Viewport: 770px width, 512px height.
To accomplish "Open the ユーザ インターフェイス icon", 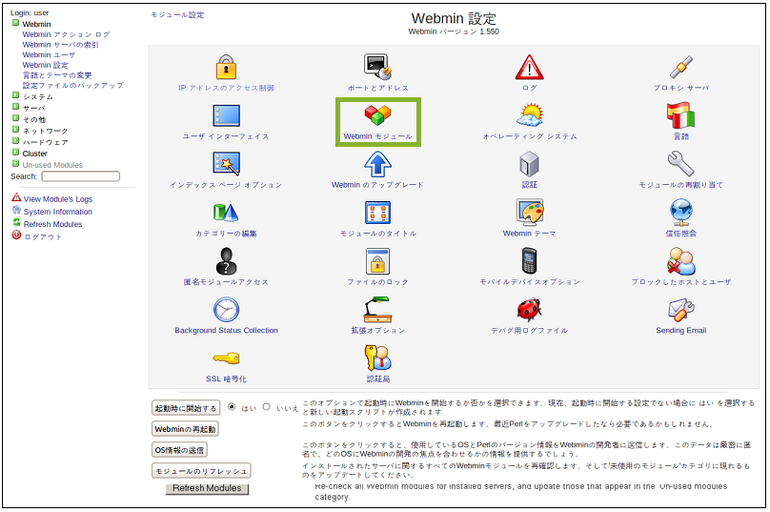I will pos(226,116).
